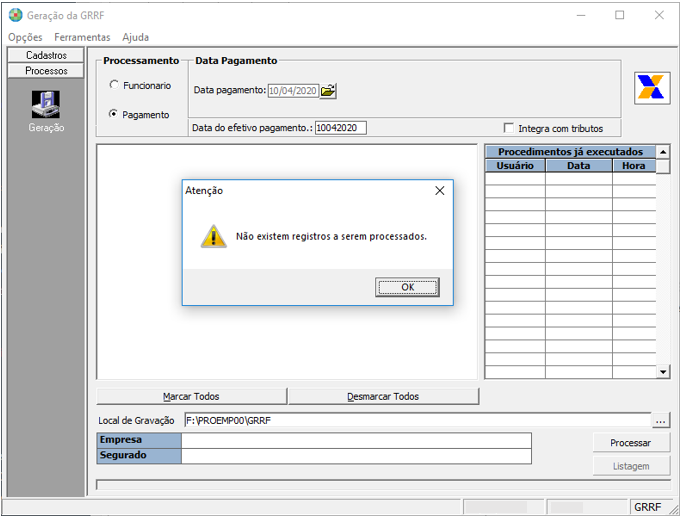The image size is (683, 517).
Task: Click the Caixa logo icon
Action: [651, 88]
